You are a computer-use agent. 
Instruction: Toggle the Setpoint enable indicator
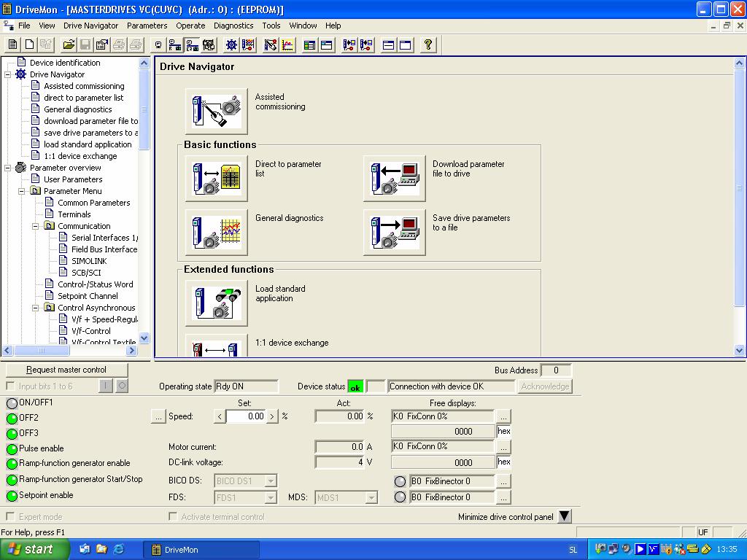pyautogui.click(x=12, y=496)
